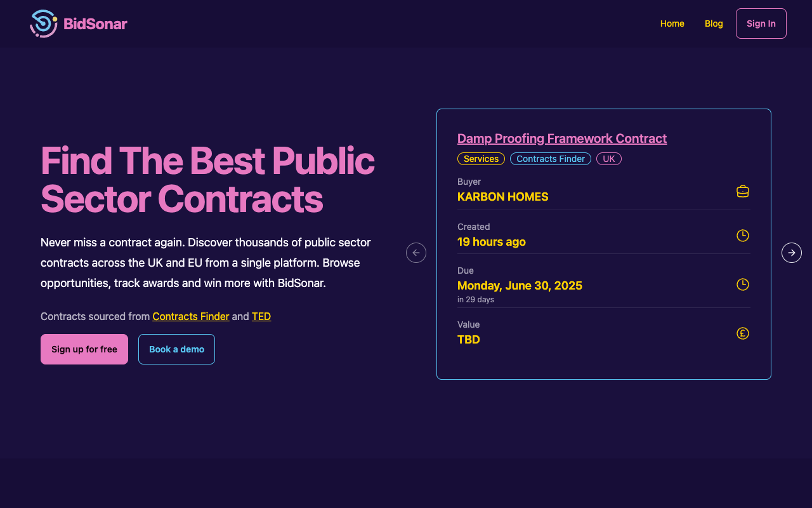Image resolution: width=812 pixels, height=508 pixels.
Task: Click the TBD value text
Action: [x=469, y=340]
